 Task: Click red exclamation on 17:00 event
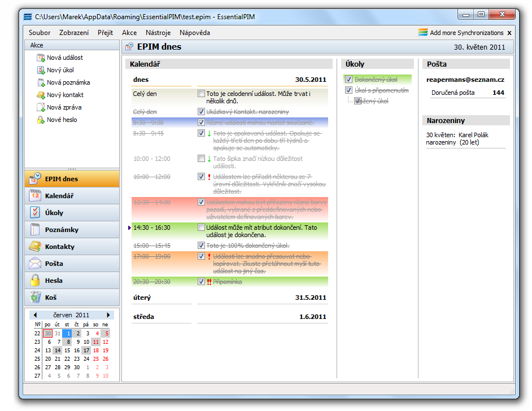(x=209, y=256)
